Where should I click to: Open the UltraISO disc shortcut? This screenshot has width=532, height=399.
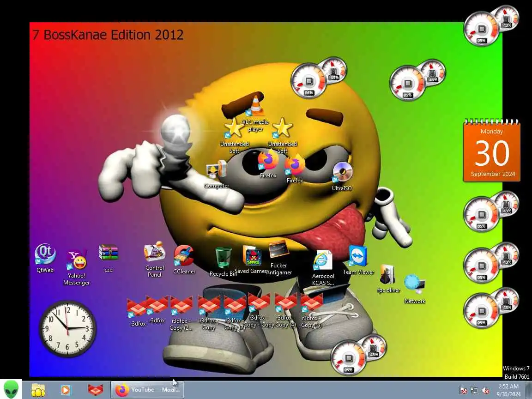click(342, 176)
